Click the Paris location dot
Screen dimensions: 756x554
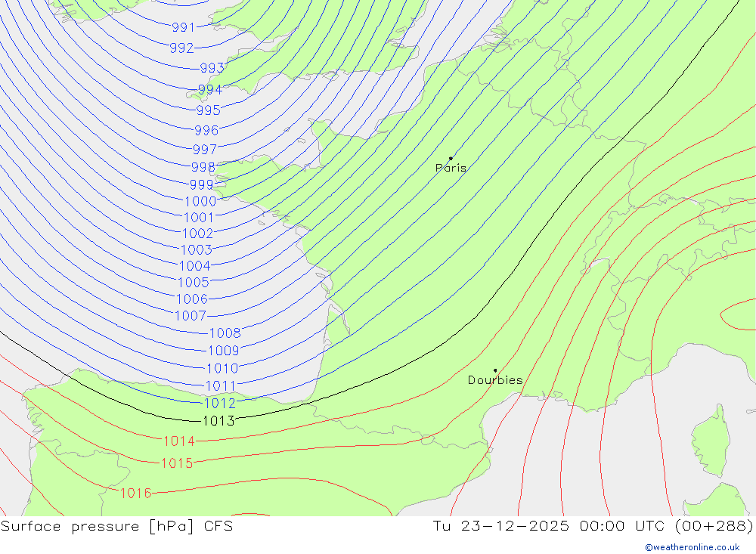click(451, 158)
